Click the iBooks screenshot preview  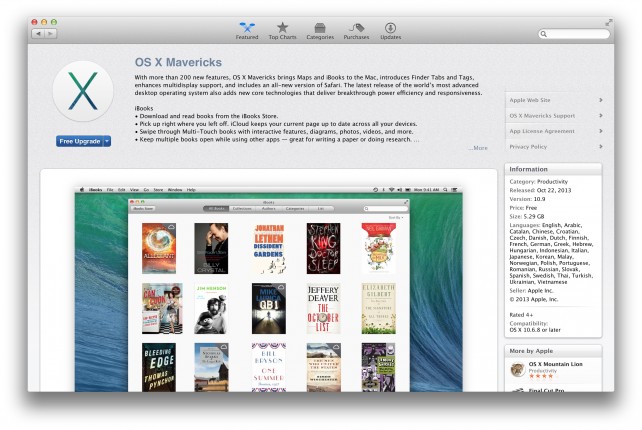point(269,289)
